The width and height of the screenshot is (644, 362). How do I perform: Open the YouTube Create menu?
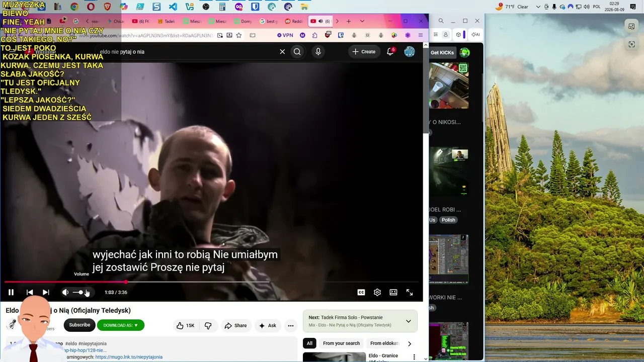pos(364,52)
